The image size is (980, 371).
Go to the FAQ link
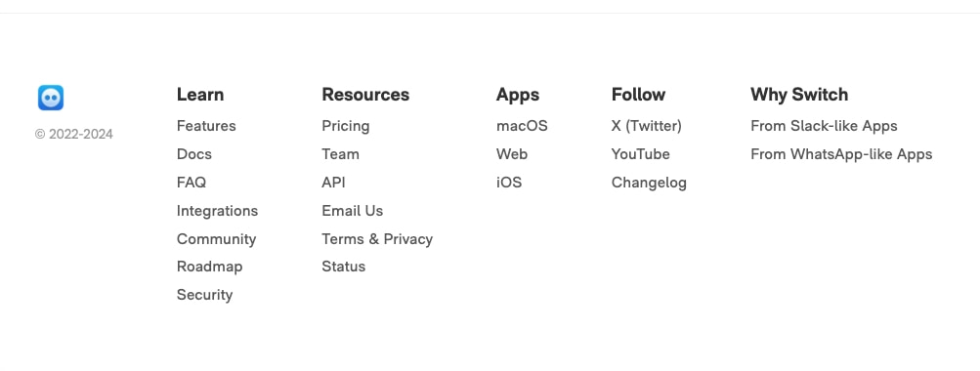(192, 183)
